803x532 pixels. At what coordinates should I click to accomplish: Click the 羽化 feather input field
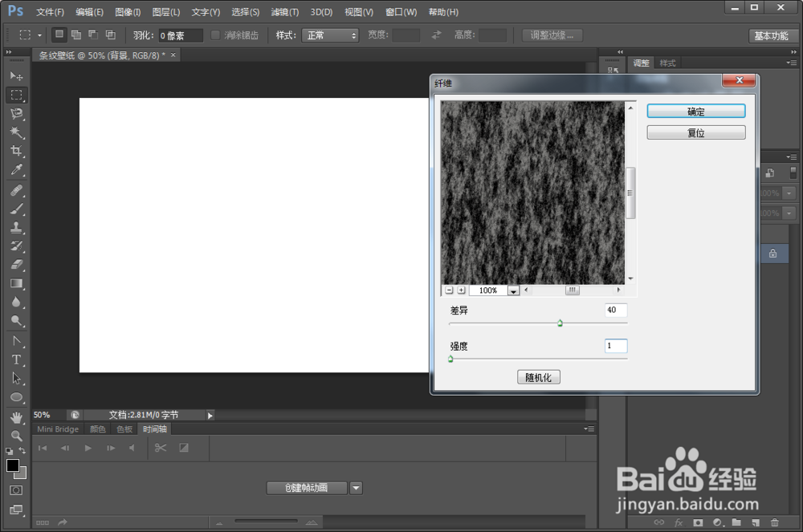180,35
